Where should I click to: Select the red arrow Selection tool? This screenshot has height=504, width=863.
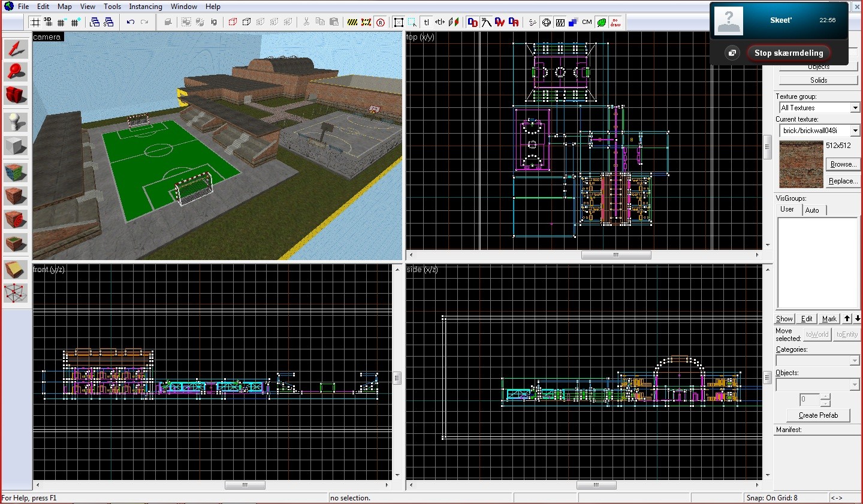click(x=16, y=49)
